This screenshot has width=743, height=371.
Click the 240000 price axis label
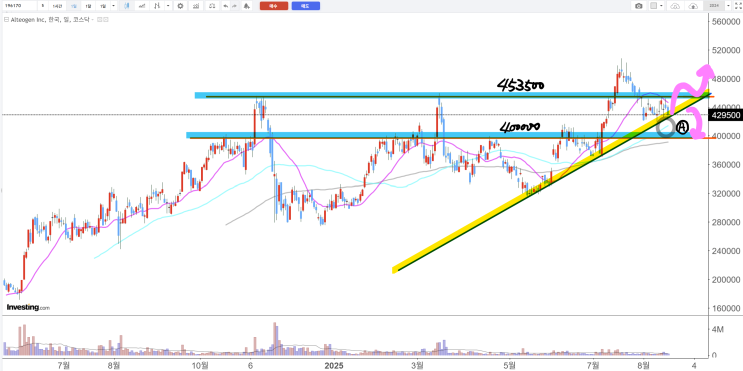[x=725, y=251]
